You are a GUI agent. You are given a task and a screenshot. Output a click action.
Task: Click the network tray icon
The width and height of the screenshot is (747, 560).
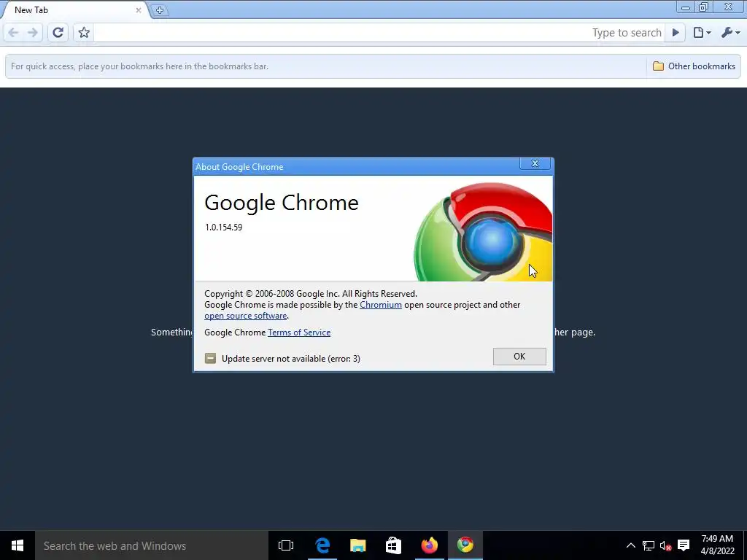648,545
